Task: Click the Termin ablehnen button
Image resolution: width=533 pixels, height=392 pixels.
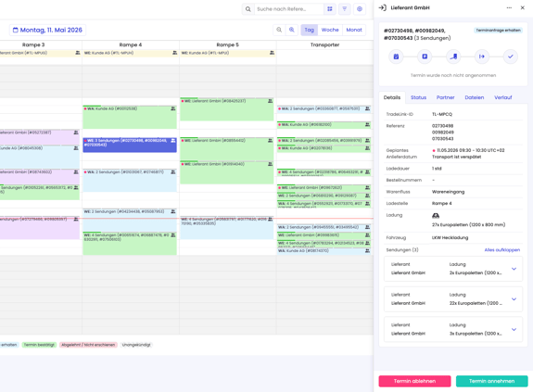Action: (414, 381)
